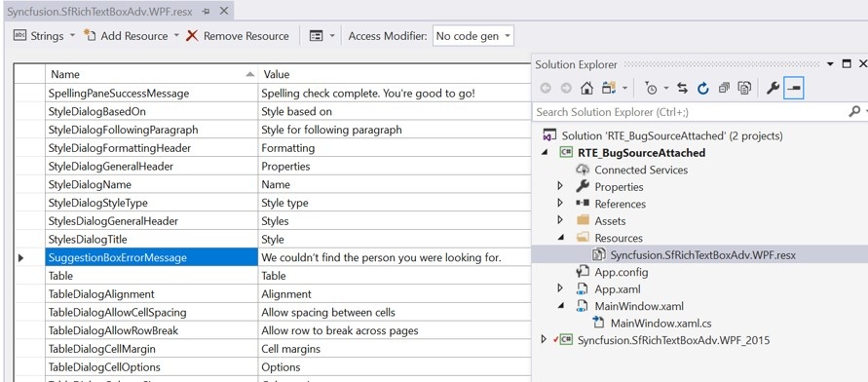Collapse the Resources folder
This screenshot has width=868, height=382.
coord(560,238)
